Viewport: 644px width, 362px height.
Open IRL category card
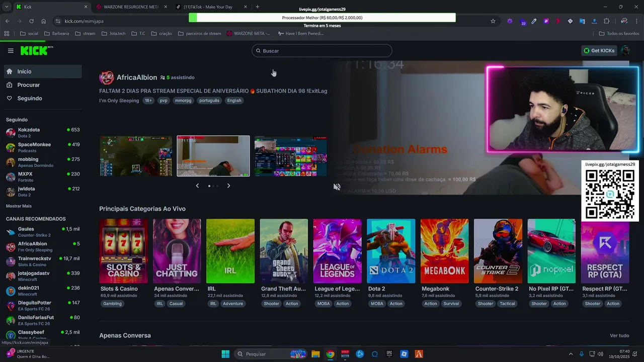[230, 251]
